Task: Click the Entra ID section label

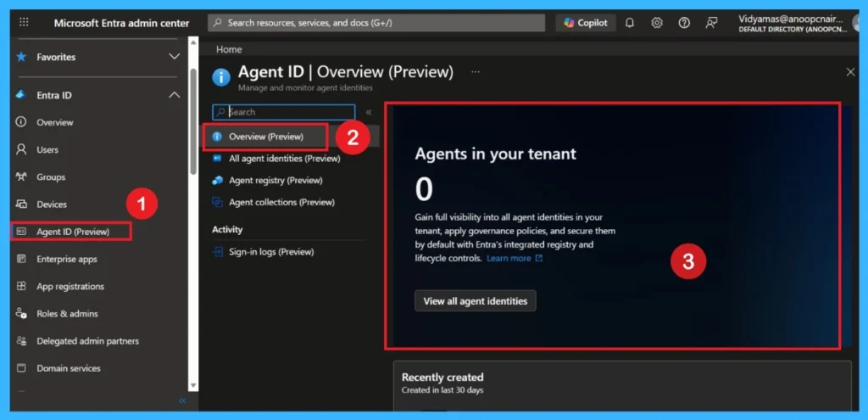Action: (x=53, y=95)
